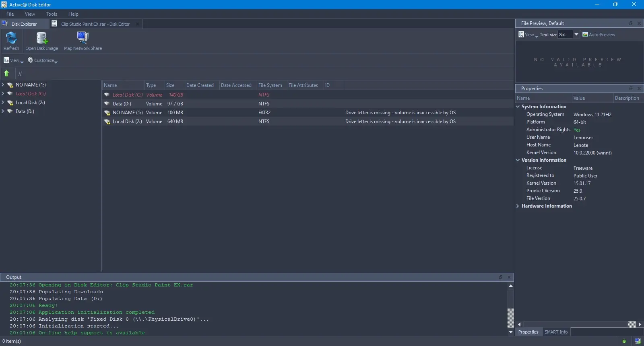Go up one level with the green arrow

coord(6,73)
